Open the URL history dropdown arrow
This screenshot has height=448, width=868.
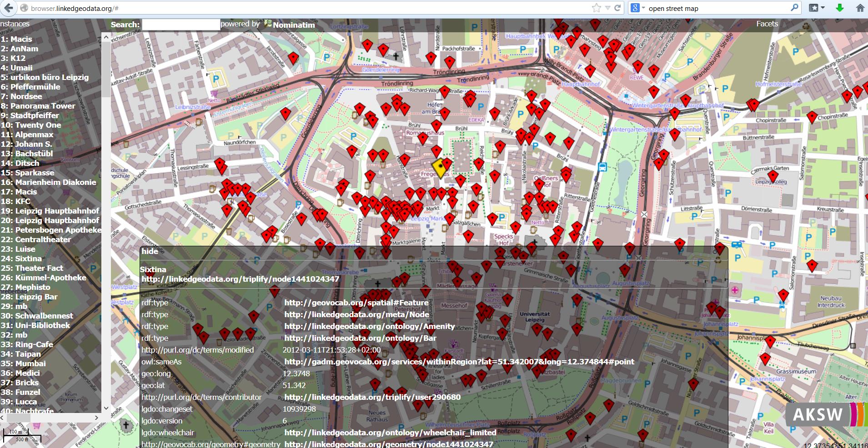tap(607, 8)
